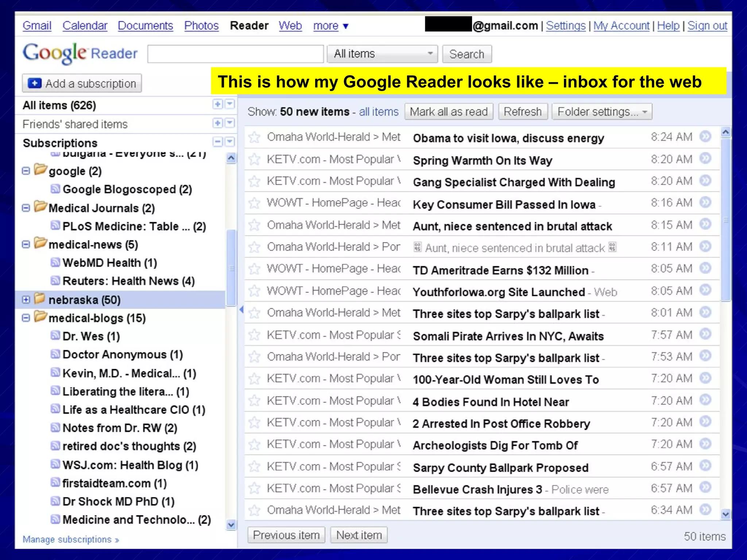Open original article arrow for Archeologists Dig item
Screen dimensions: 747x560
click(705, 444)
